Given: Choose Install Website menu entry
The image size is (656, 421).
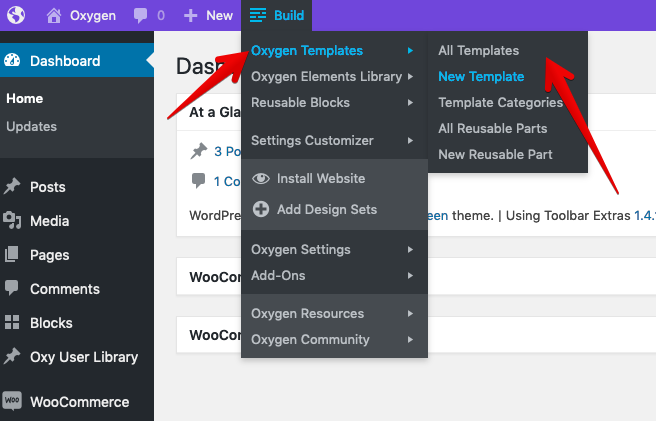Looking at the screenshot, I should pos(321,179).
